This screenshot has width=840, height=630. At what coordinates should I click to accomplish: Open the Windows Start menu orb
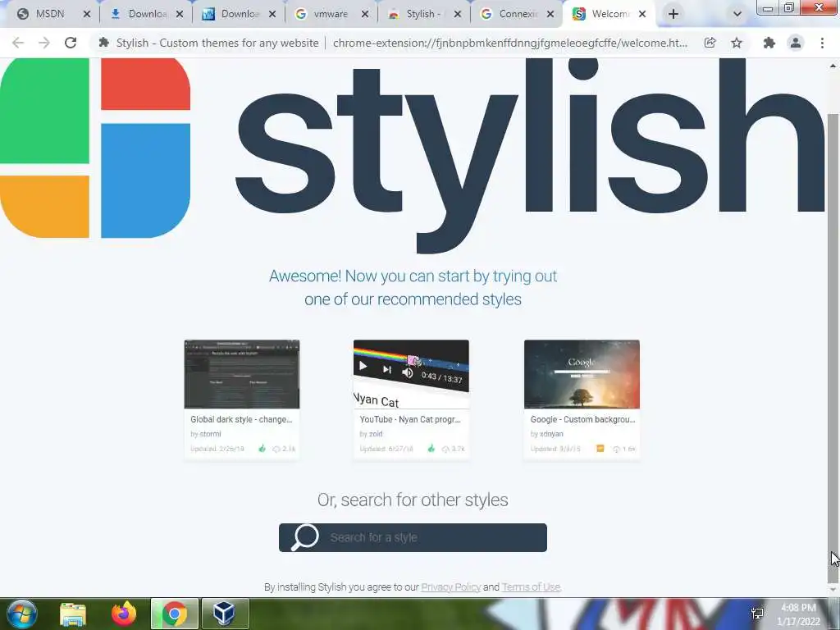click(21, 614)
